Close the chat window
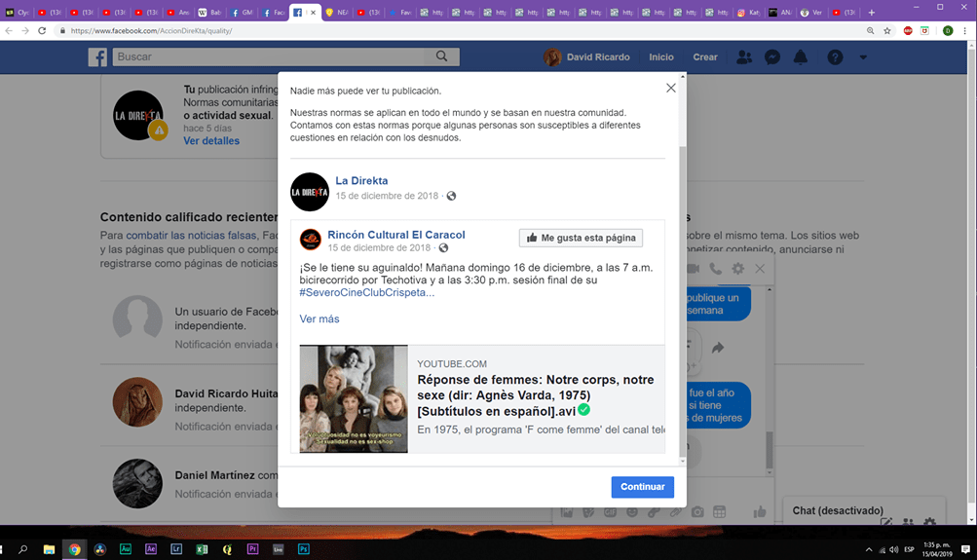977x560 pixels. tap(760, 269)
